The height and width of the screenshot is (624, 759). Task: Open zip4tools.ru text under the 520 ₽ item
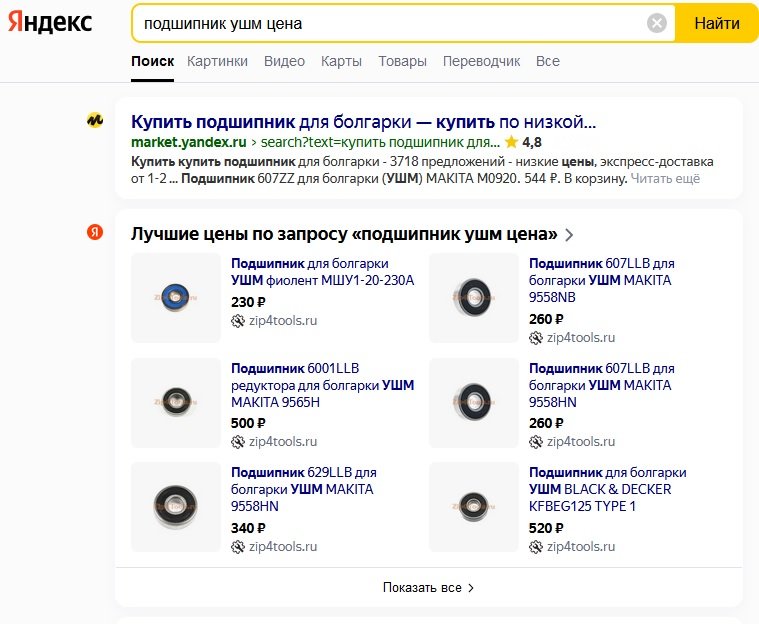click(x=581, y=547)
